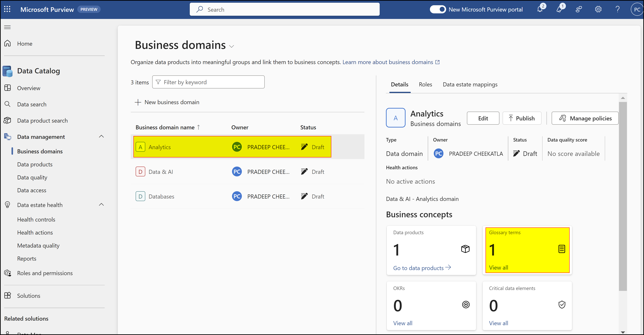Viewport: 644px width, 335px height.
Task: Collapse the Data estate health section chevron
Action: [x=101, y=204]
